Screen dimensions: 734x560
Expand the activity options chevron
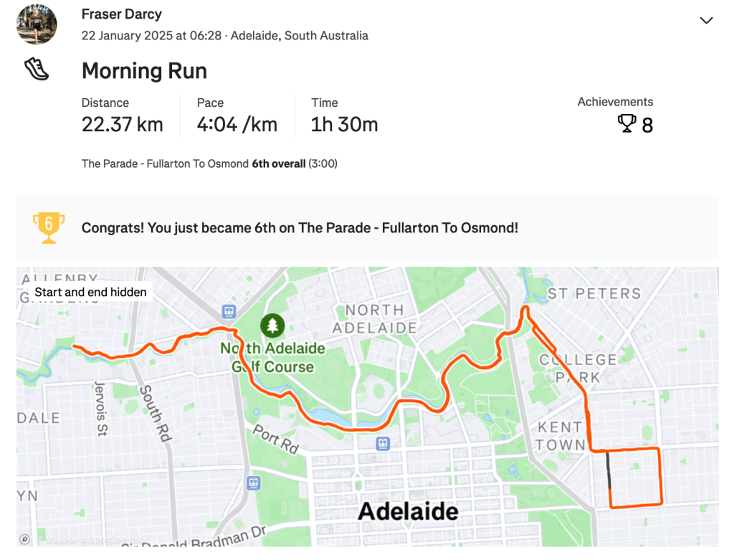[706, 21]
